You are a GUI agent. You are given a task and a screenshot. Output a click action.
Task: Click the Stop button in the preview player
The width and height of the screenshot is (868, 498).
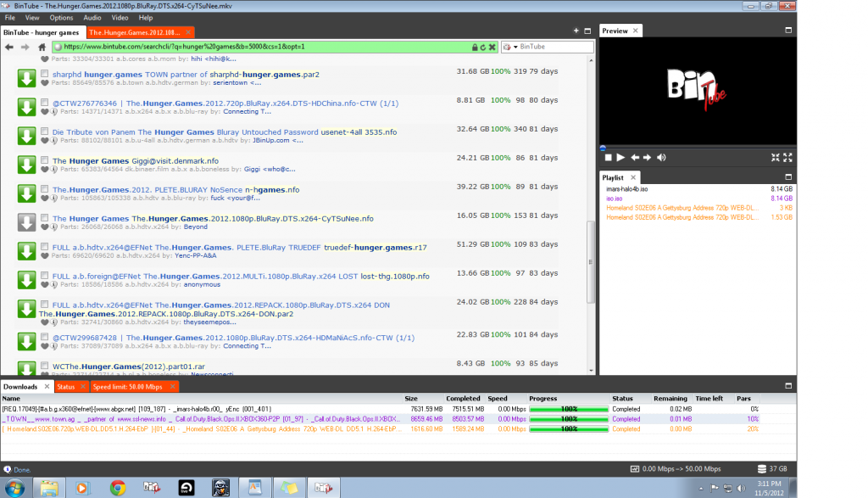pyautogui.click(x=608, y=158)
